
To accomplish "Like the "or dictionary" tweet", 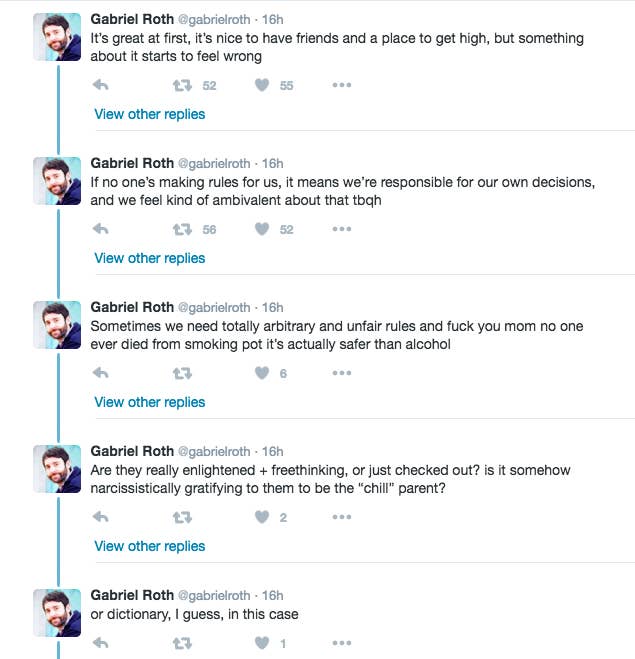I will (x=262, y=643).
